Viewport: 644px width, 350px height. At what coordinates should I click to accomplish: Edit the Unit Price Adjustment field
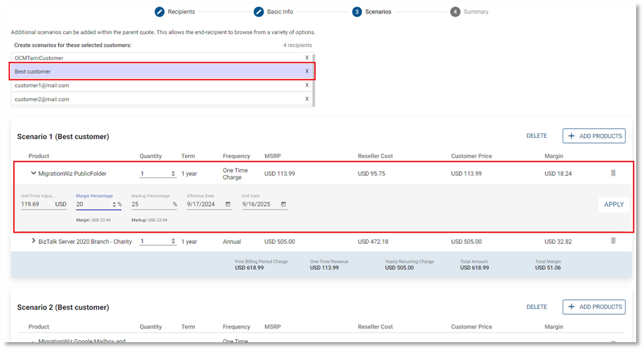coord(44,204)
